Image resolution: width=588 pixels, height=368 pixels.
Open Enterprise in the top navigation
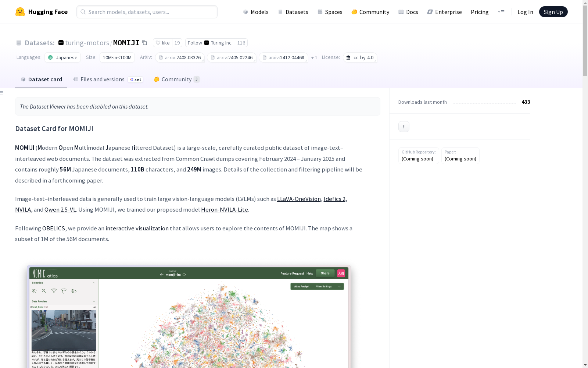click(x=445, y=12)
